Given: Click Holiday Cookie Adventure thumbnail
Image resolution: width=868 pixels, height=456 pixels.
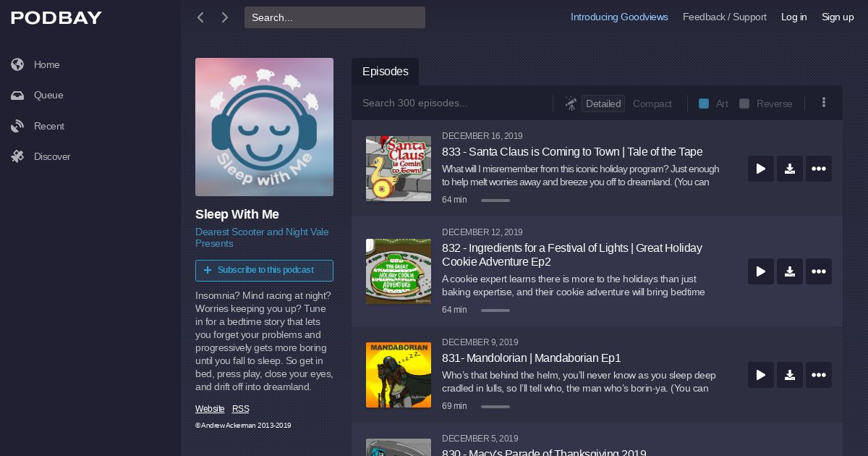Looking at the screenshot, I should coord(399,271).
